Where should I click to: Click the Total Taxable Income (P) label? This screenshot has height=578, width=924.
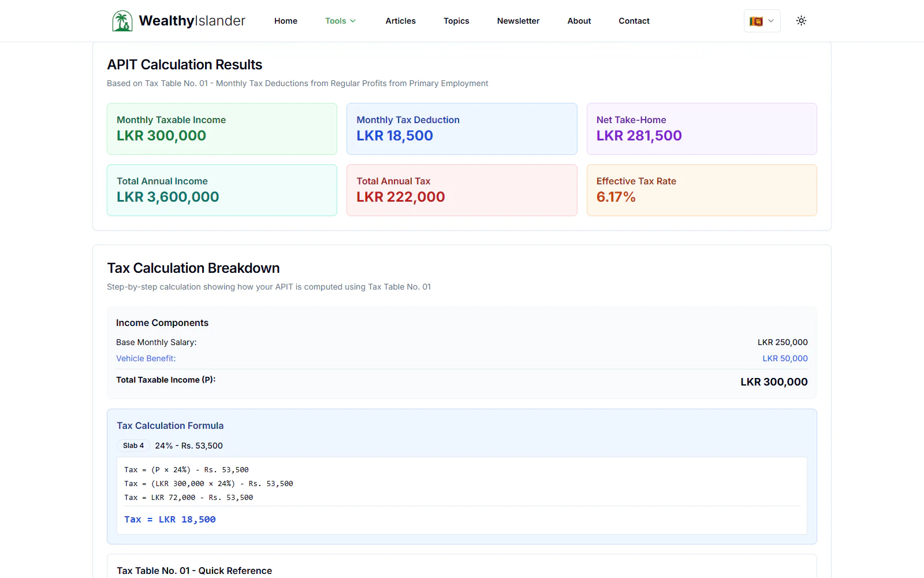point(166,380)
